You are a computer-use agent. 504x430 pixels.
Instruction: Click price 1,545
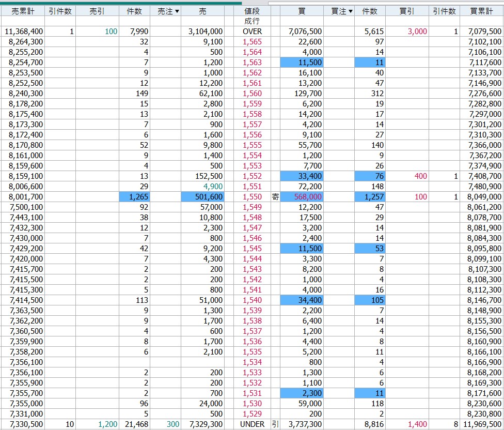(253, 249)
